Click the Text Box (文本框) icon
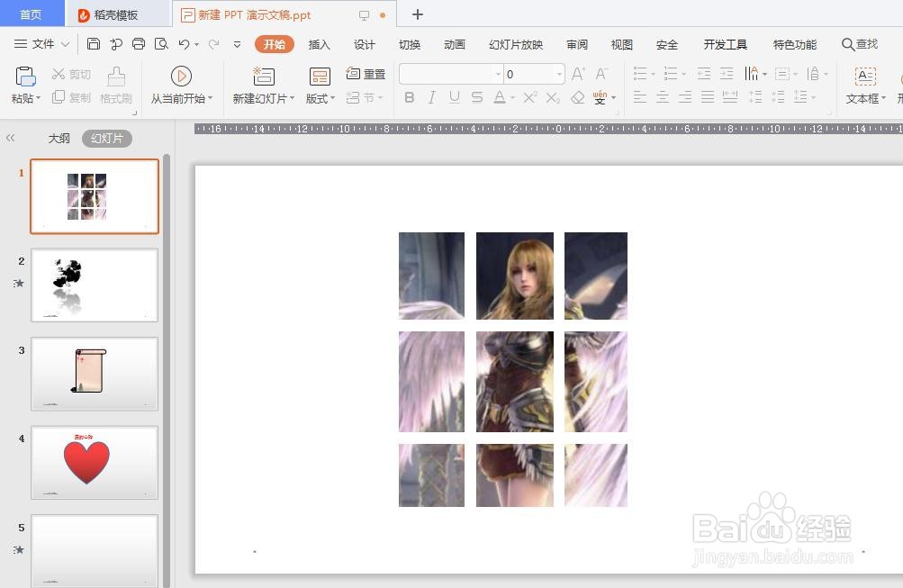 865,77
